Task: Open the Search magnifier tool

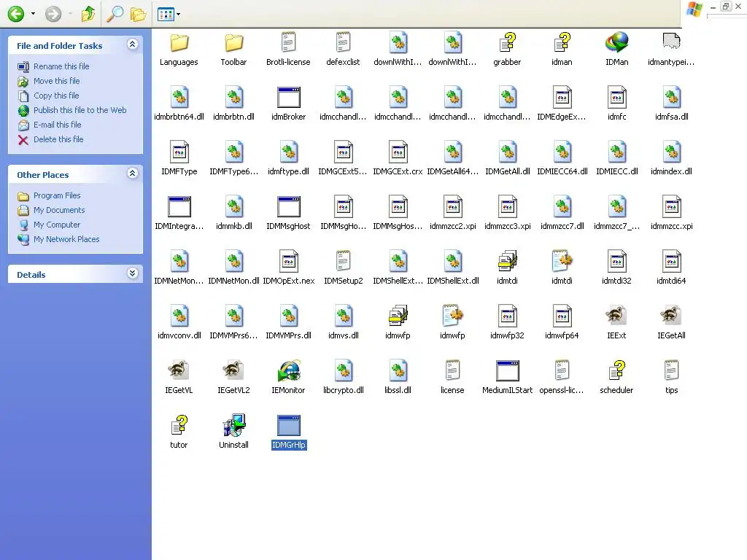Action: (x=115, y=14)
